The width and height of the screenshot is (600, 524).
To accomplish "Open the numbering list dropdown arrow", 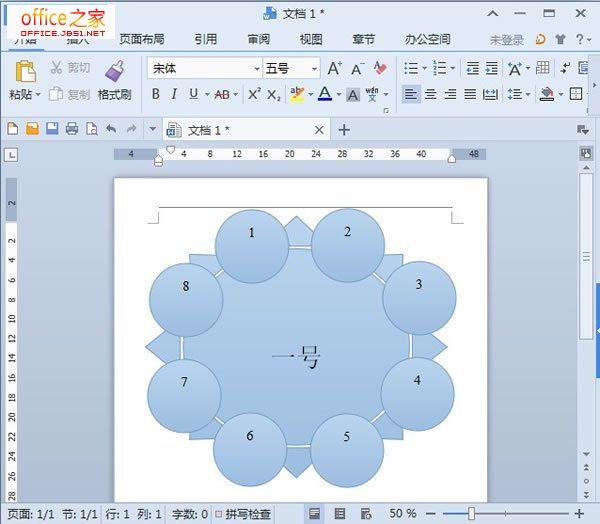I will pyautogui.click(x=453, y=69).
